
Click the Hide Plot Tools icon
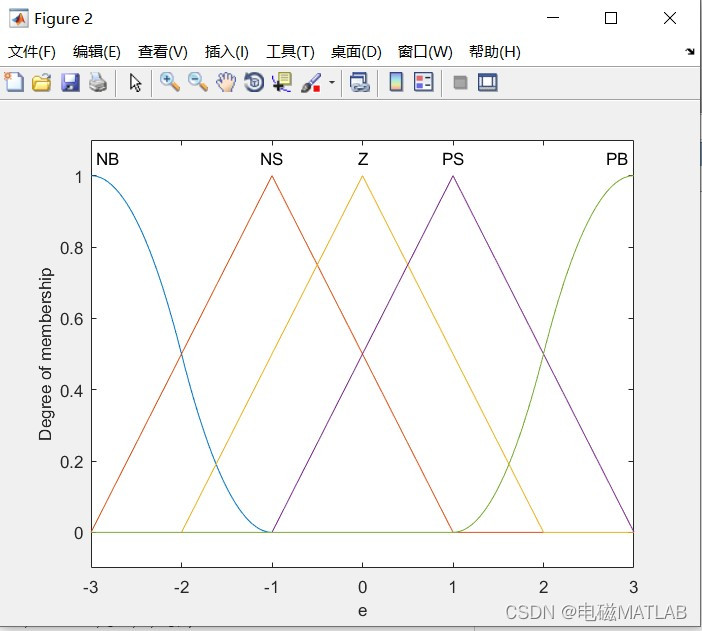point(460,82)
